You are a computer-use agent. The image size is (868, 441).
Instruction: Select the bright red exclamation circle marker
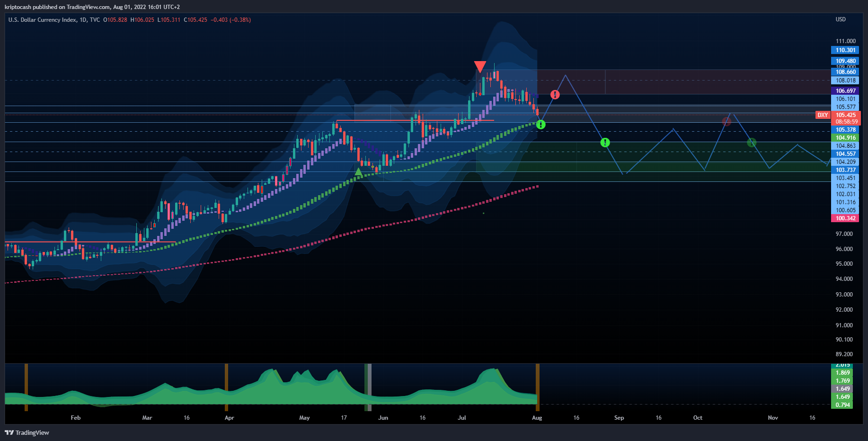coord(555,95)
